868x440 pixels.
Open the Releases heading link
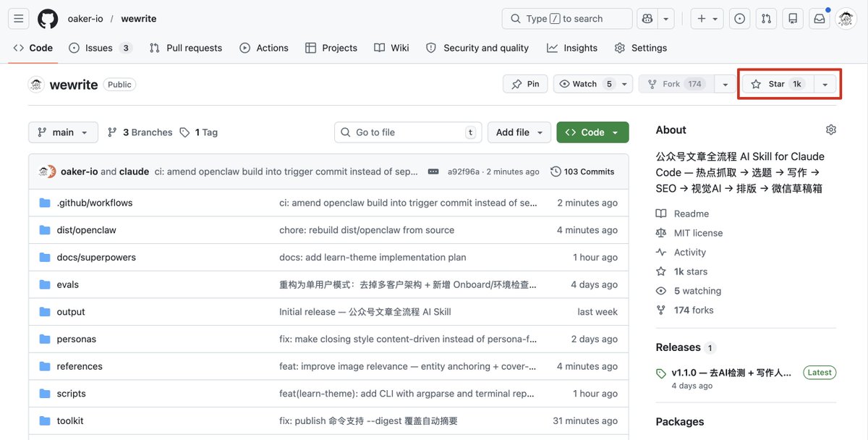(x=678, y=347)
